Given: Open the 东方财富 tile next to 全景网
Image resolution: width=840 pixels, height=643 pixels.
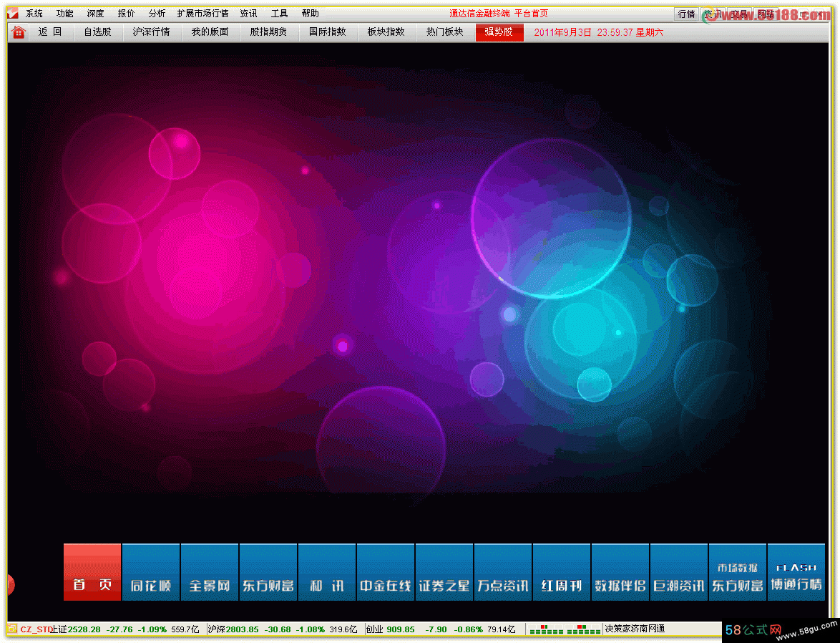Looking at the screenshot, I should point(268,572).
